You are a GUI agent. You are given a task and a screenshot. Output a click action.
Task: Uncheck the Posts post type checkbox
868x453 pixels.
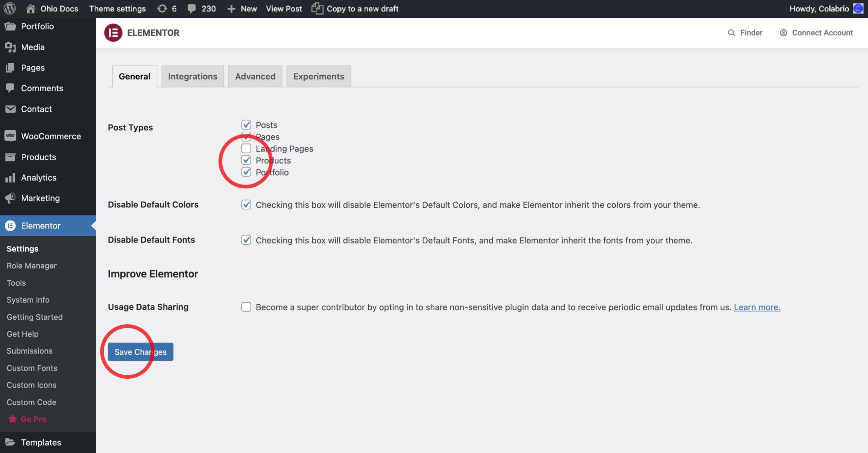coord(246,125)
